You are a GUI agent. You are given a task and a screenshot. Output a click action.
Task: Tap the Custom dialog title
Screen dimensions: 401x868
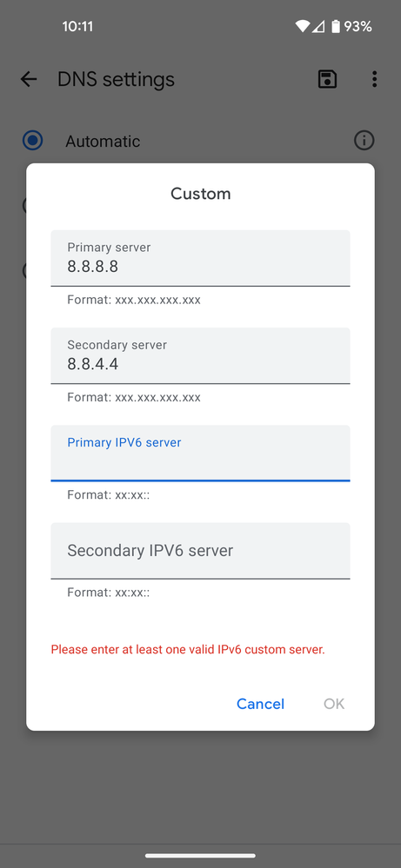(200, 194)
